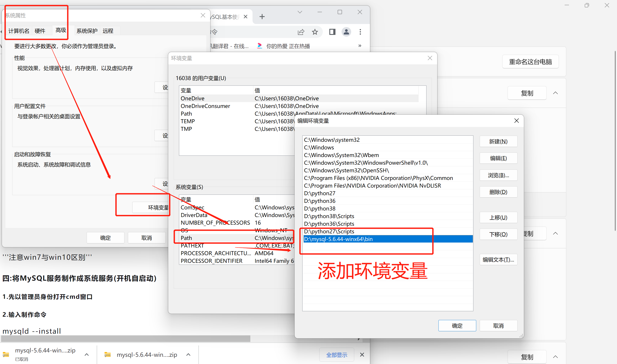Switch to the 系统保护 tab
The height and width of the screenshot is (364, 617).
click(87, 31)
